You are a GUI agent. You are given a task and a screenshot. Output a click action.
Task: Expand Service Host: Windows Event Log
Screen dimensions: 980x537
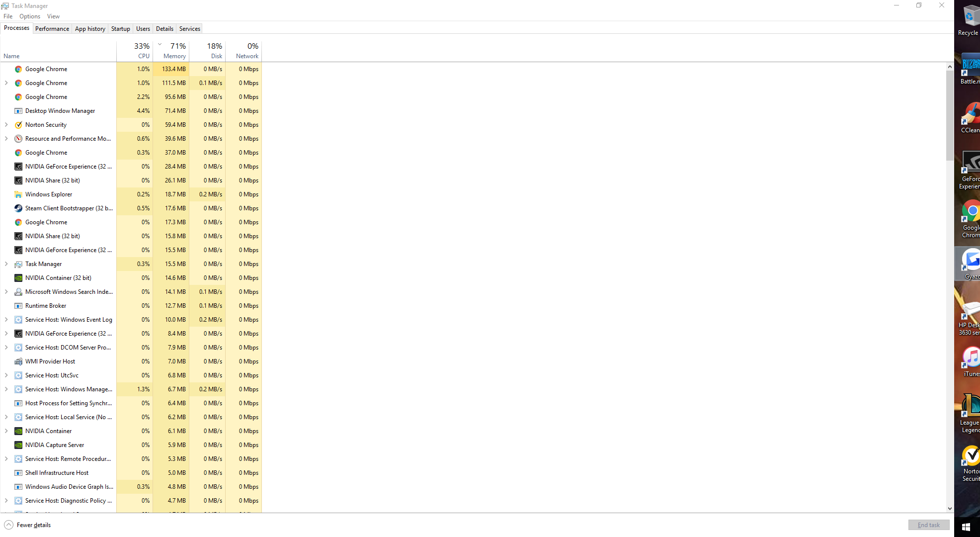pos(6,320)
